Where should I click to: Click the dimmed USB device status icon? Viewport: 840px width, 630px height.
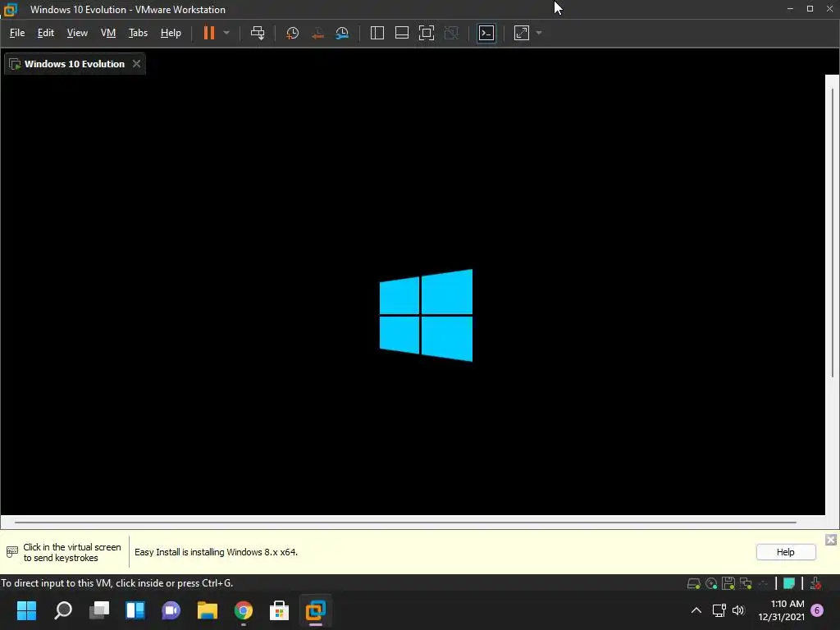pyautogui.click(x=764, y=583)
